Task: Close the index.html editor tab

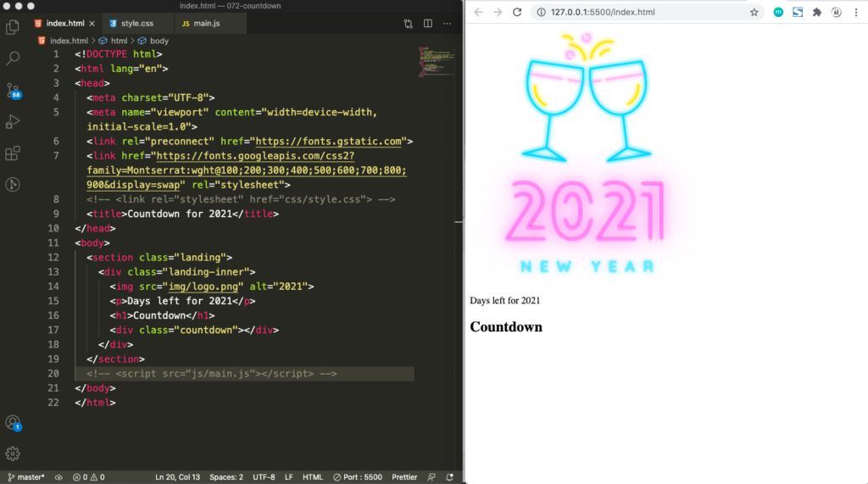Action: coord(92,23)
